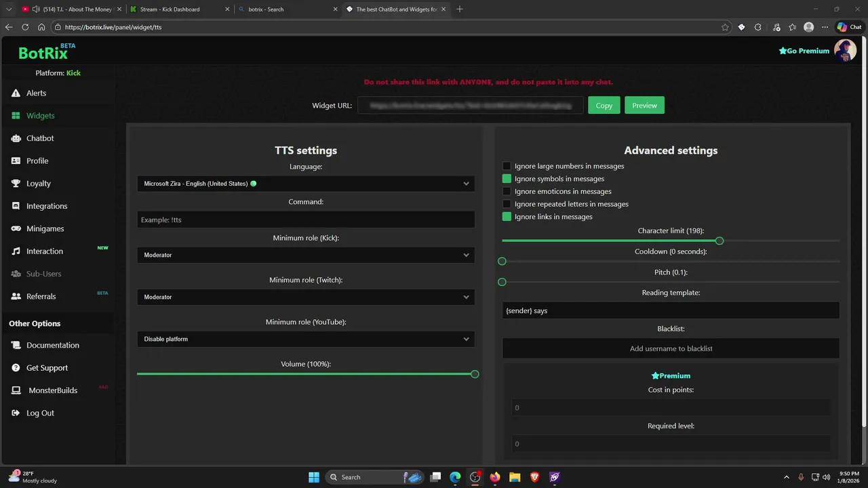Click the Pitch slider handle
This screenshot has height=488, width=868.
pyautogui.click(x=502, y=282)
